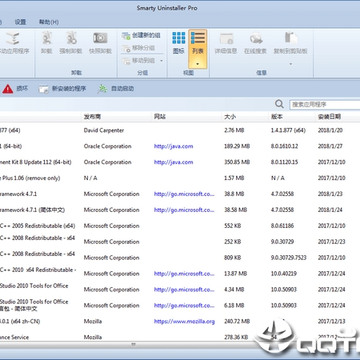Viewport: 360px width, 360px height.
Task: Select the Framework 4.7.1 (简体中文) row
Action: [x=180, y=210]
